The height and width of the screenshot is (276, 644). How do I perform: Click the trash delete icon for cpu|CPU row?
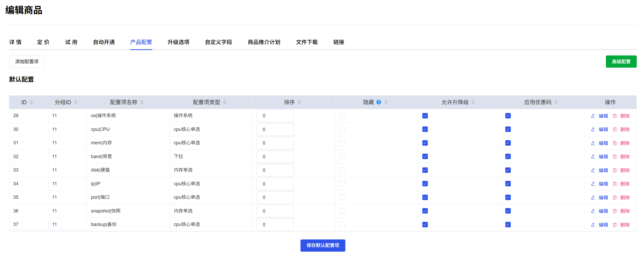point(615,130)
